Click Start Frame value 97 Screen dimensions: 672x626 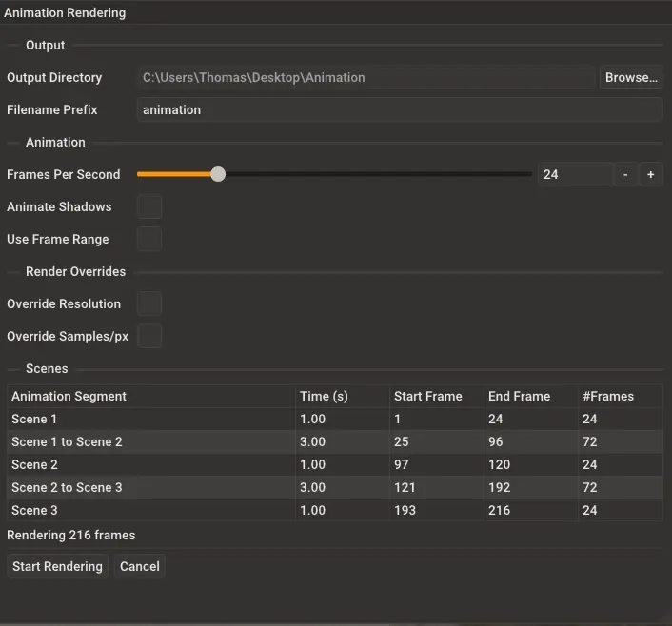(401, 465)
